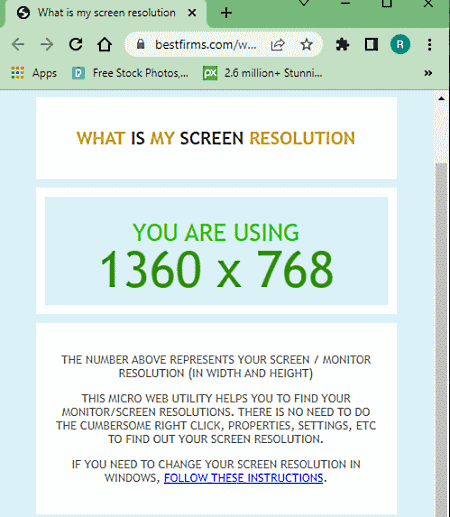The height and width of the screenshot is (517, 450).
Task: View site security lock info
Action: [141, 44]
